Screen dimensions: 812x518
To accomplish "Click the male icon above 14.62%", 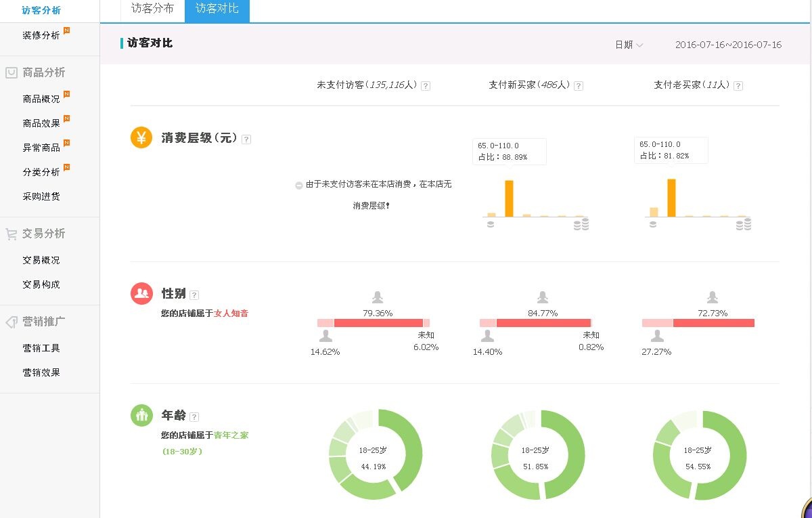I will (325, 337).
